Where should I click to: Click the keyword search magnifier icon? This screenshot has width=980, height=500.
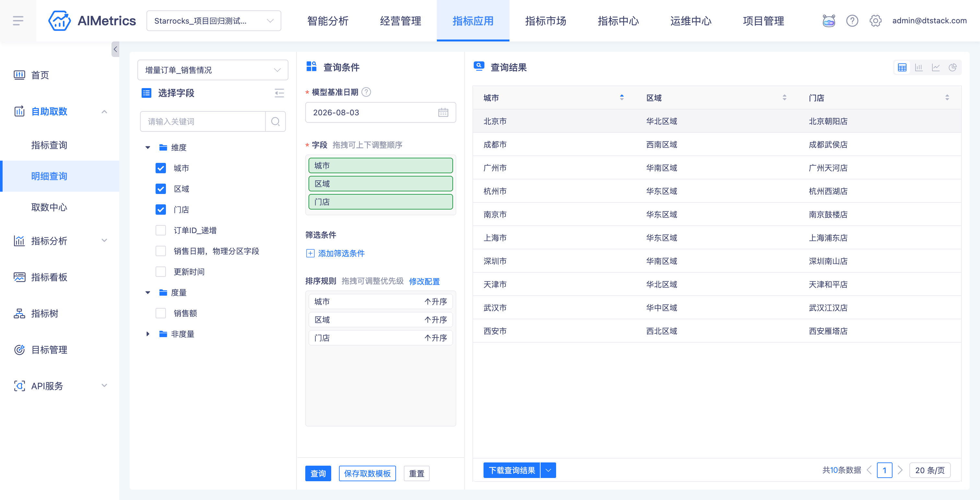[275, 121]
